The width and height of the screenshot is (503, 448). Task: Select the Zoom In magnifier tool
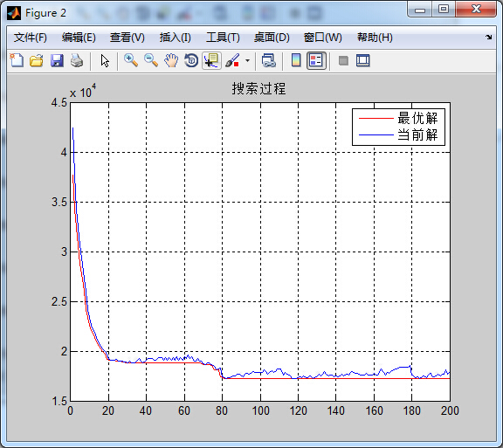click(x=131, y=60)
